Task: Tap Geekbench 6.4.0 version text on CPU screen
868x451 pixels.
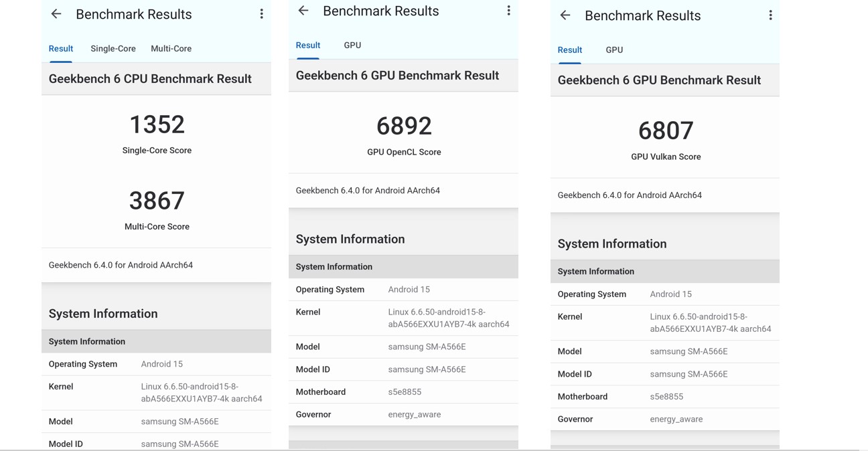Action: click(121, 265)
